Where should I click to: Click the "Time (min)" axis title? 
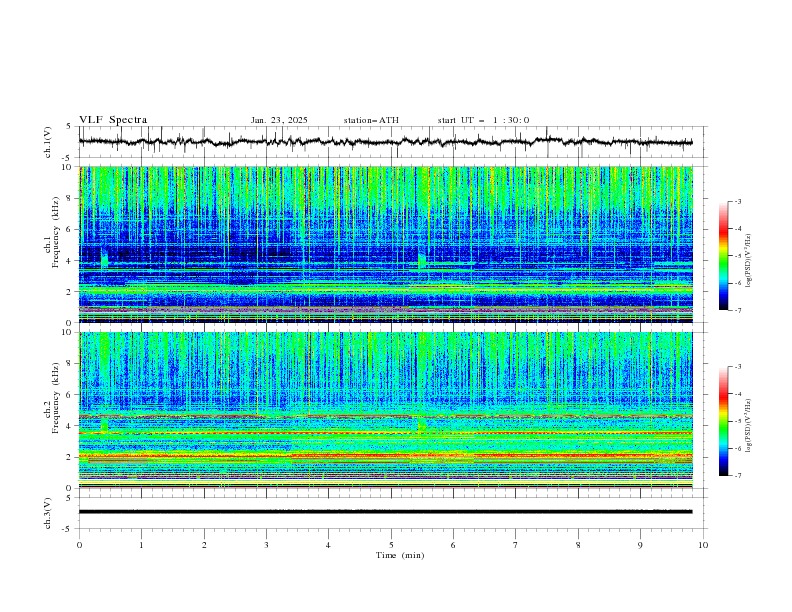click(x=400, y=555)
